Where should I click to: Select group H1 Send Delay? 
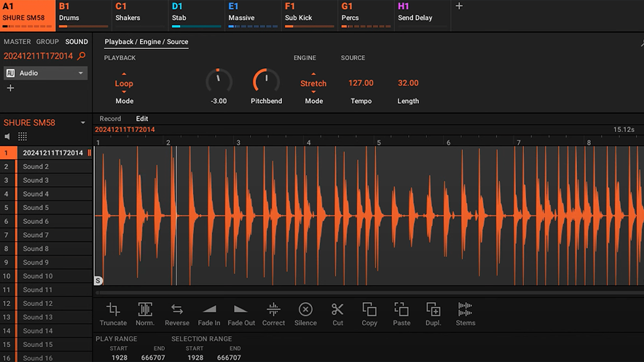click(x=422, y=15)
